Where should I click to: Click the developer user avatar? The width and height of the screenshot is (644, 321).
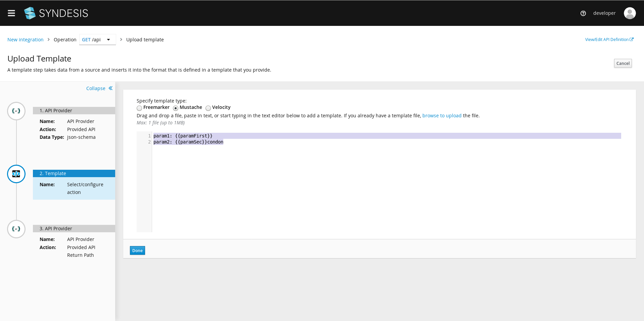(x=630, y=13)
